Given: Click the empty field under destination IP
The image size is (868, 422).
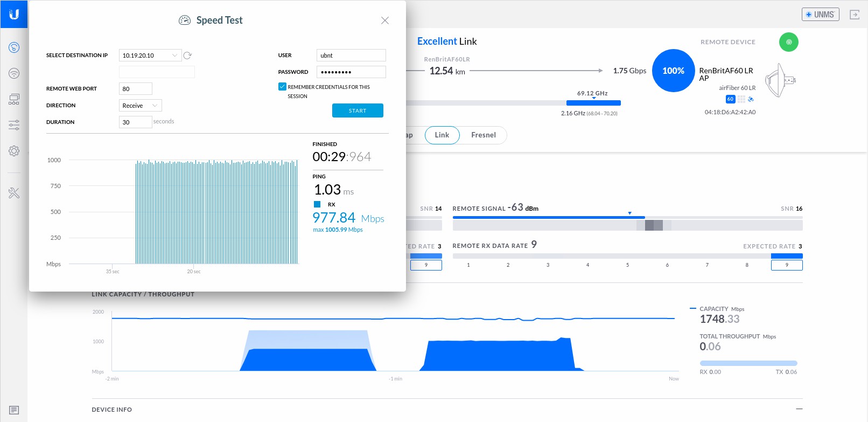Looking at the screenshot, I should [x=157, y=72].
